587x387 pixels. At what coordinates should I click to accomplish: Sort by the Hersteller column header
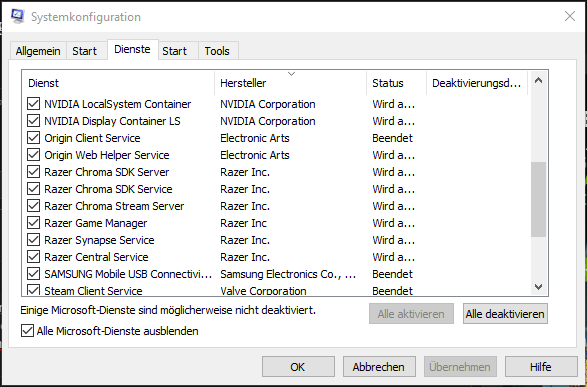291,83
